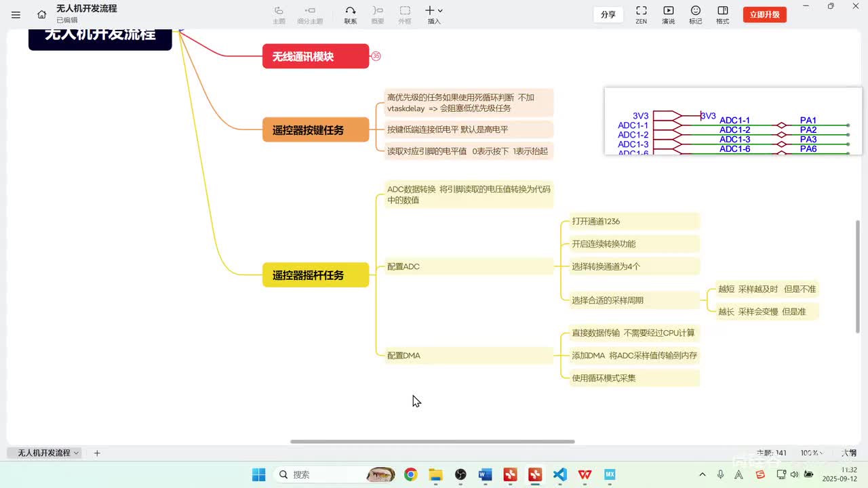Select the 外框 boundary tool

405,14
